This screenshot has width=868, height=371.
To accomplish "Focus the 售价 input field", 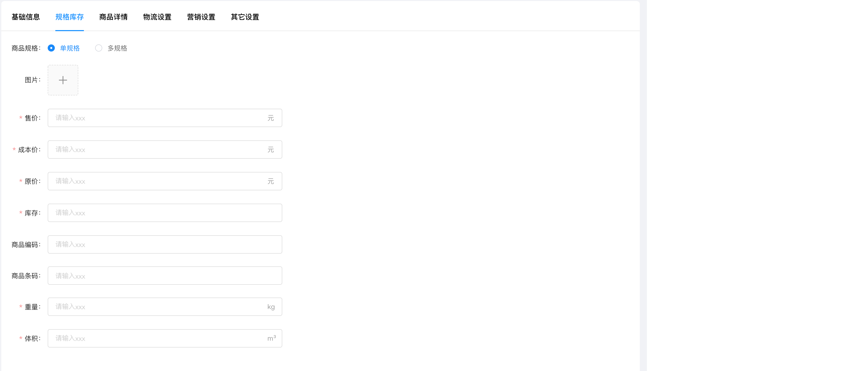I will tap(158, 118).
